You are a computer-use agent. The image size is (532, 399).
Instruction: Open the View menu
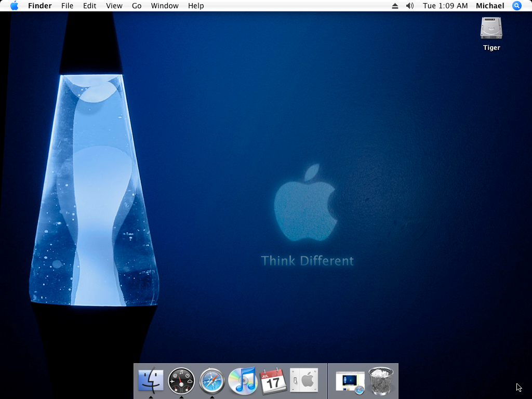point(114,6)
